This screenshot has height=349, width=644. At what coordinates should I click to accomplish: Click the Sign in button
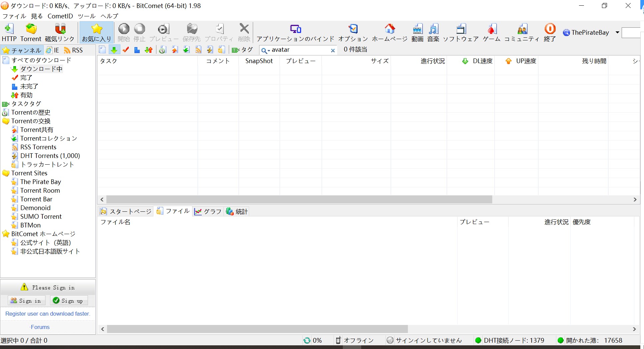coord(26,301)
